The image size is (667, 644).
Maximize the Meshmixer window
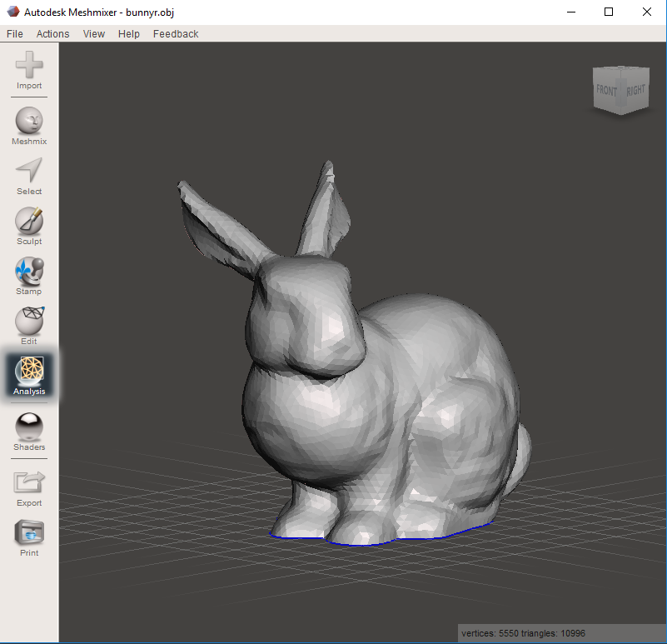tap(609, 12)
